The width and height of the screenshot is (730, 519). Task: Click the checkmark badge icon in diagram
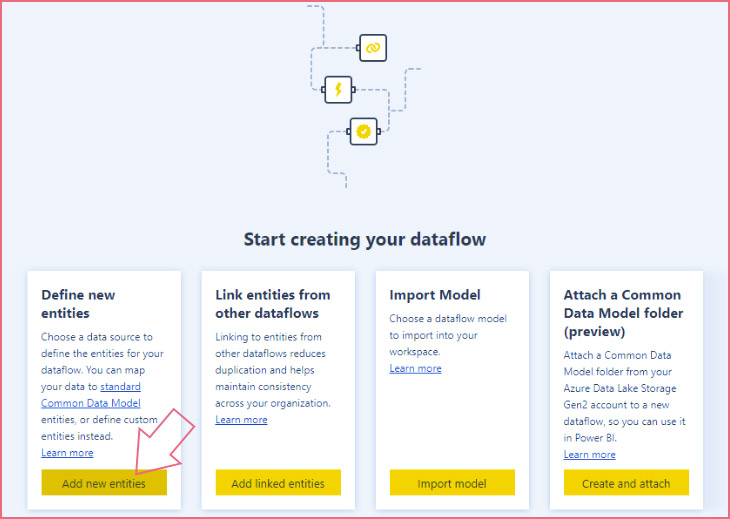(x=364, y=131)
